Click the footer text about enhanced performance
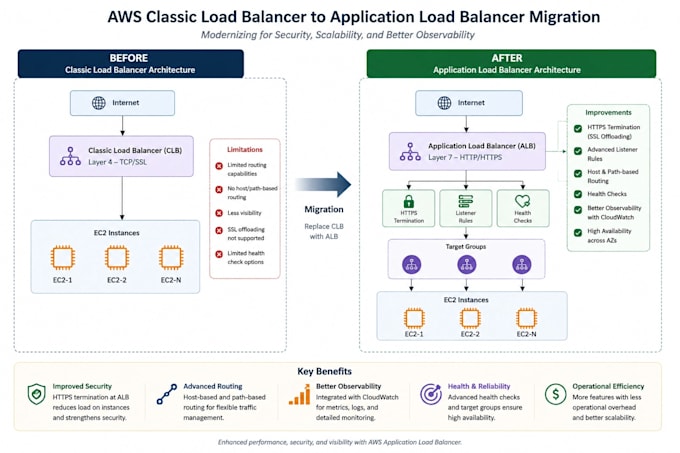 340,442
